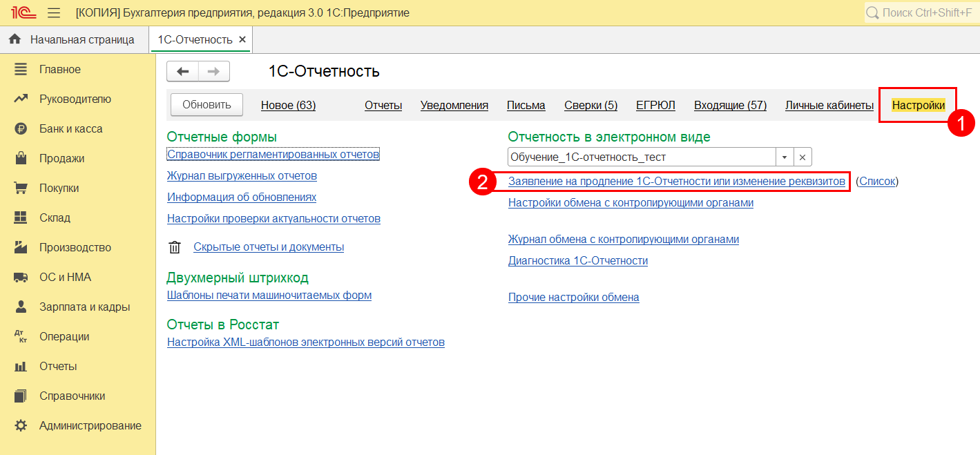
Task: Open Покупки section cart icon
Action: [x=21, y=188]
